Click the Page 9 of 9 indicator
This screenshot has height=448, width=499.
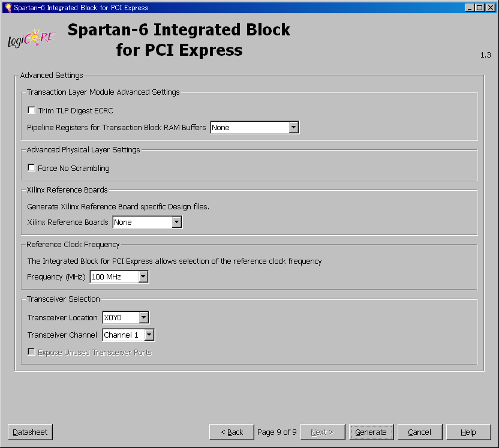(276, 432)
